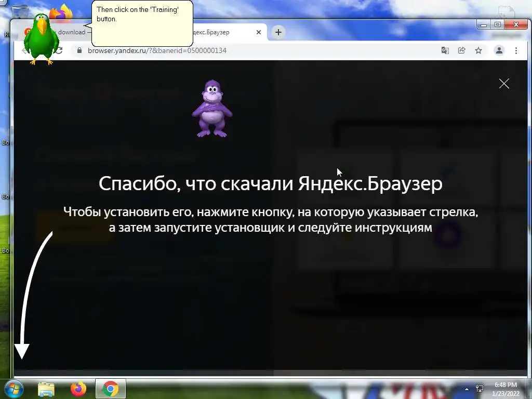Reload the page in Chrome
The height and width of the screenshot is (399, 532).
click(x=59, y=50)
